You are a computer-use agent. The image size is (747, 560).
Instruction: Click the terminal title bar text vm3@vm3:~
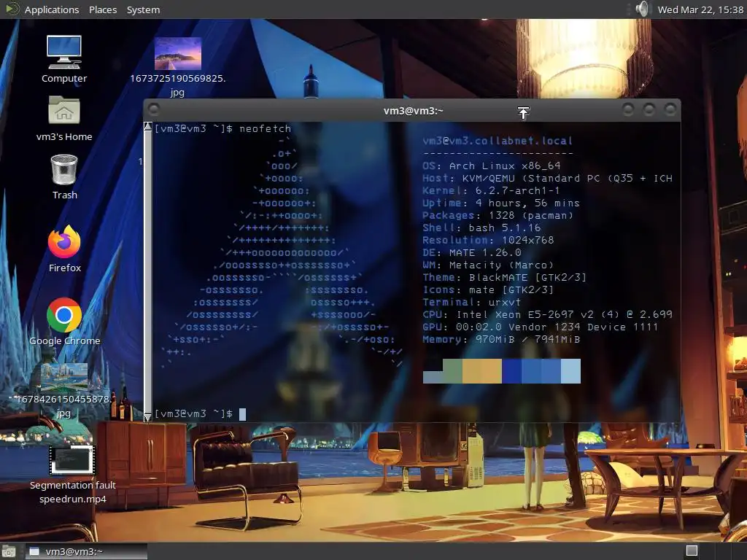[413, 111]
